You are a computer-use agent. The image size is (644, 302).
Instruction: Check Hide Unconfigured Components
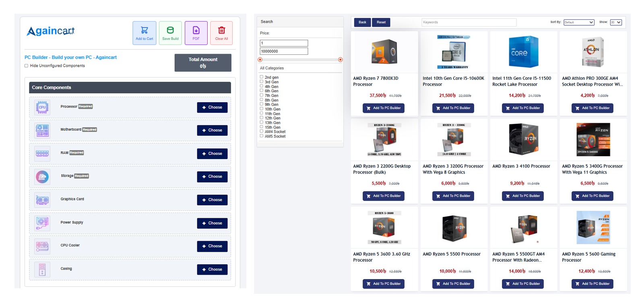(26, 66)
